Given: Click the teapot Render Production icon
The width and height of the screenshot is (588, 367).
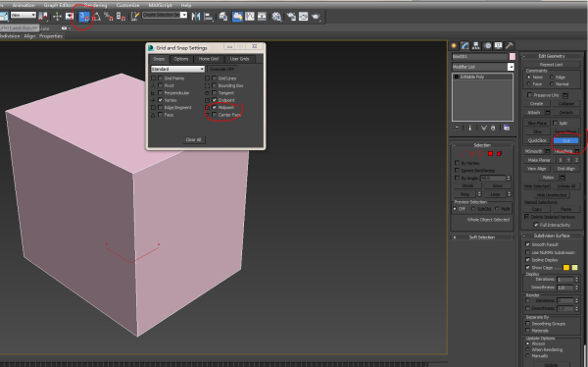Looking at the screenshot, I should tap(316, 17).
